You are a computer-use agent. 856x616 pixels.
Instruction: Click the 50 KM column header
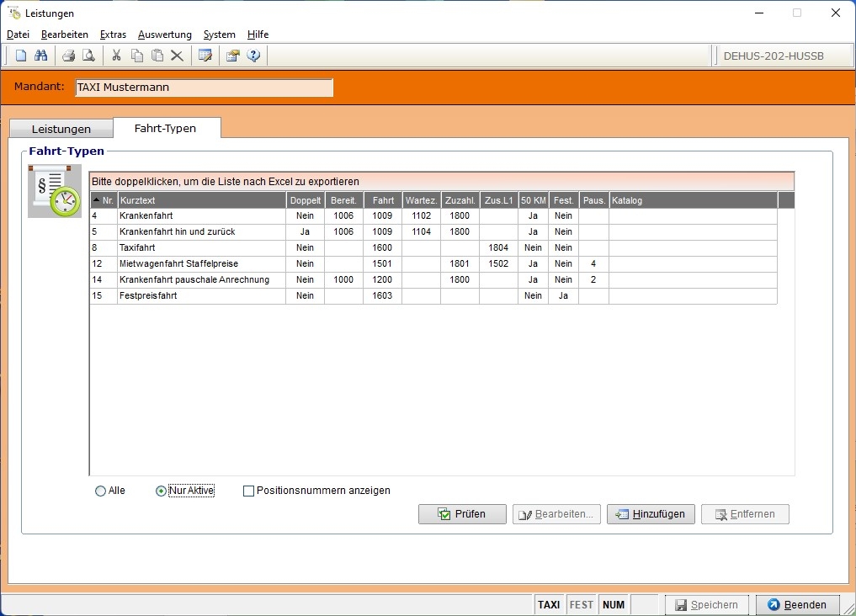point(534,200)
